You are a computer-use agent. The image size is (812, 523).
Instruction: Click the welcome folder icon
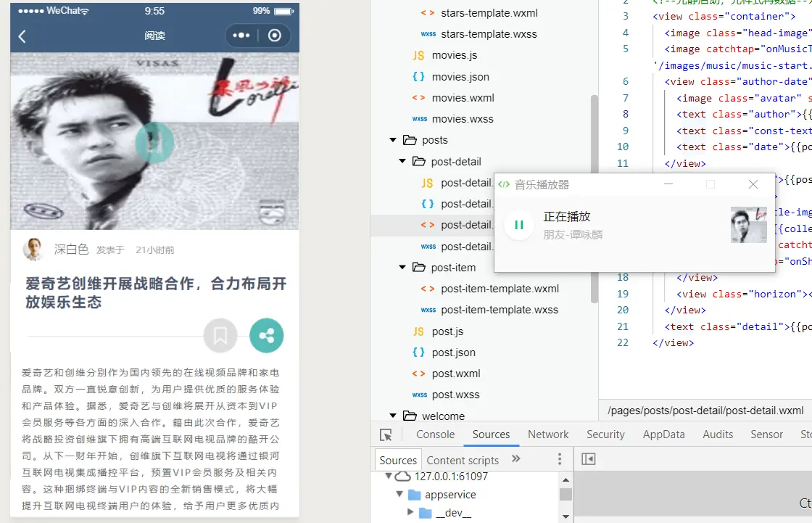coord(410,416)
